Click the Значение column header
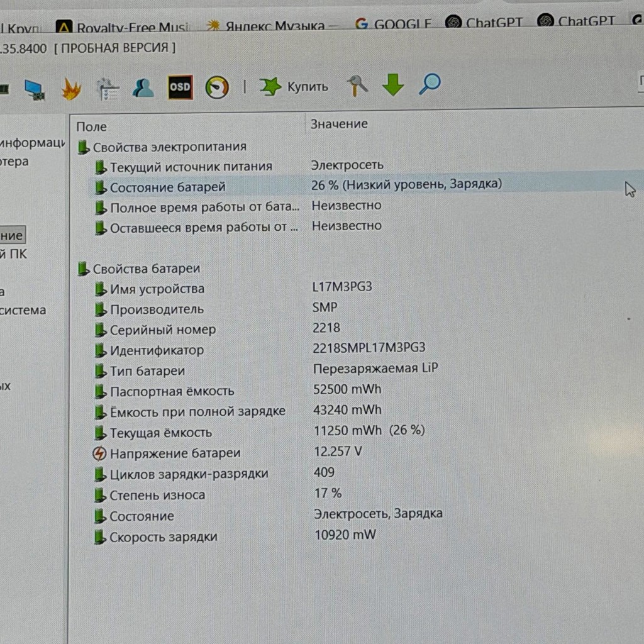 (339, 124)
